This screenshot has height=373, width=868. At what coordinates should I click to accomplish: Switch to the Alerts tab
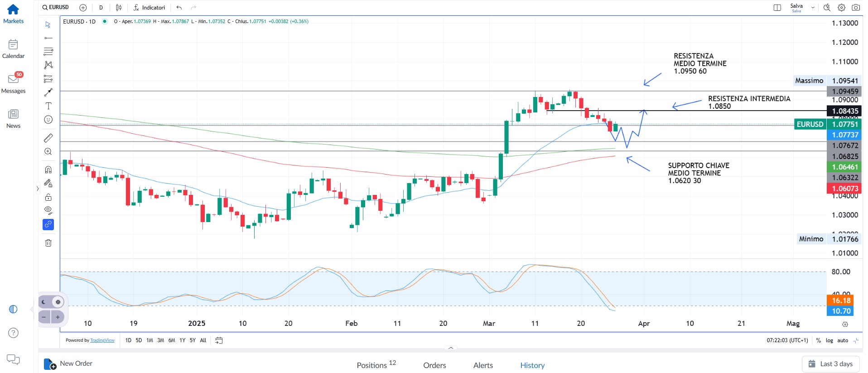483,365
